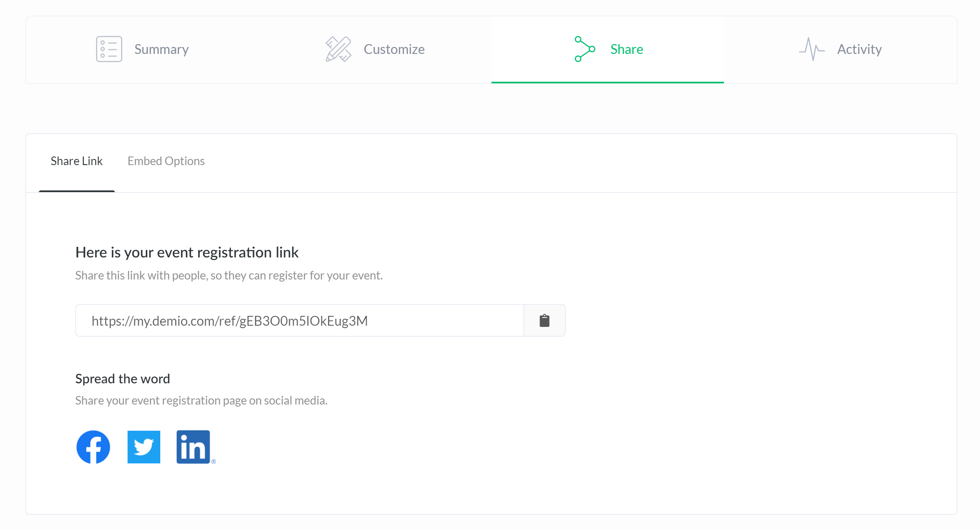Viewport: 980px width, 530px height.
Task: Click 'Share this link with people' description
Action: 229,276
